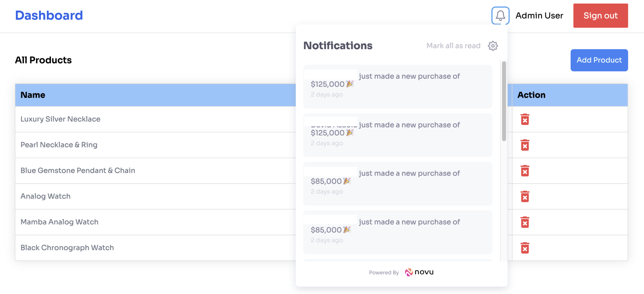Delete the Mamba Analog Watch product
Screen dimensions: 644x294
[525, 222]
